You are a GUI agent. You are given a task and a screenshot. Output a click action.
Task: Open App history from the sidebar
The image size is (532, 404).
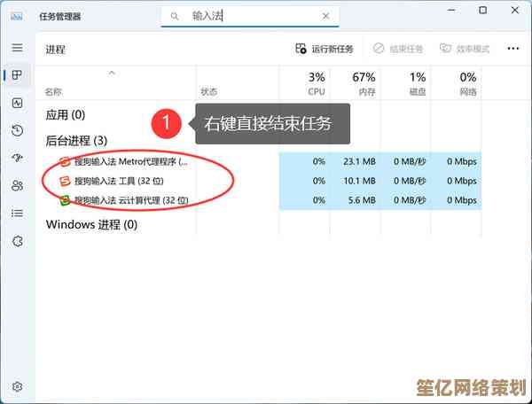coord(17,130)
